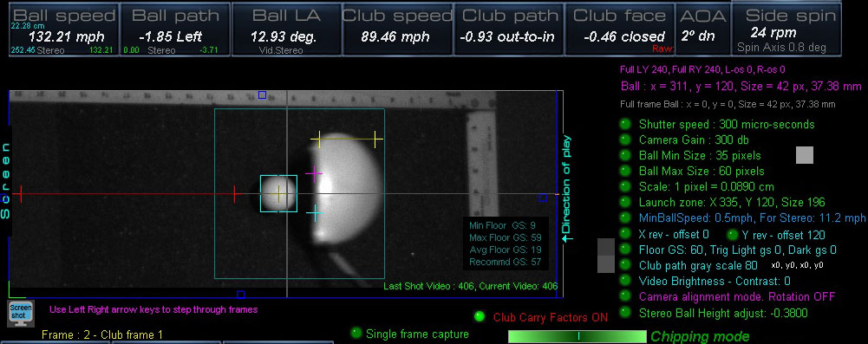Click the green Ball Min Size light
The width and height of the screenshot is (868, 344).
pyautogui.click(x=625, y=155)
